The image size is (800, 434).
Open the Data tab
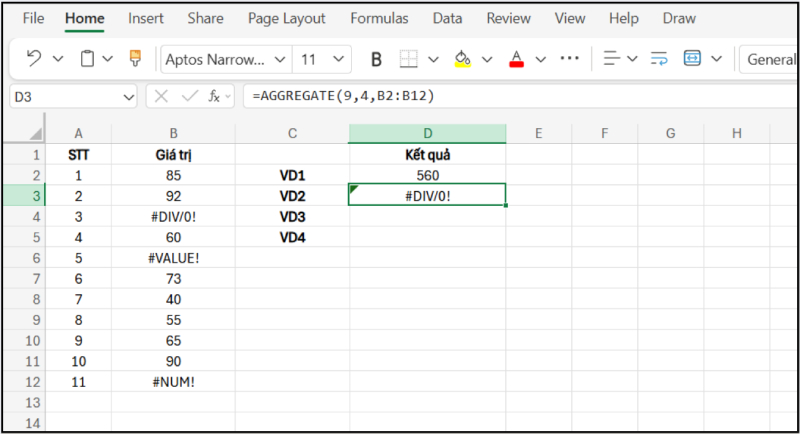(447, 18)
